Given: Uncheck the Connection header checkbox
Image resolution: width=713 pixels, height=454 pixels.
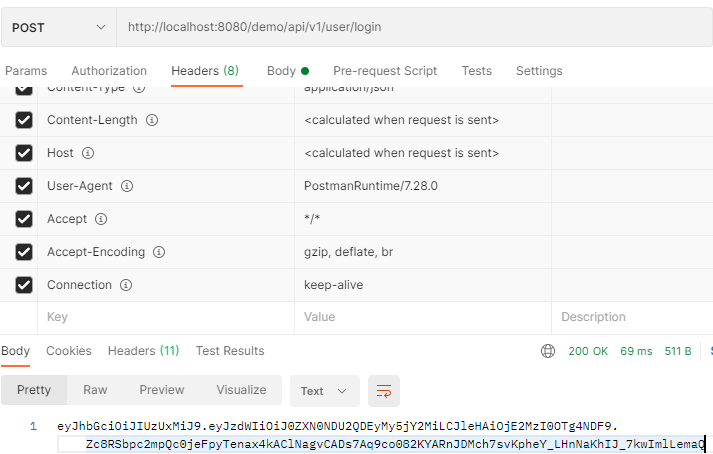Looking at the screenshot, I should pos(24,285).
